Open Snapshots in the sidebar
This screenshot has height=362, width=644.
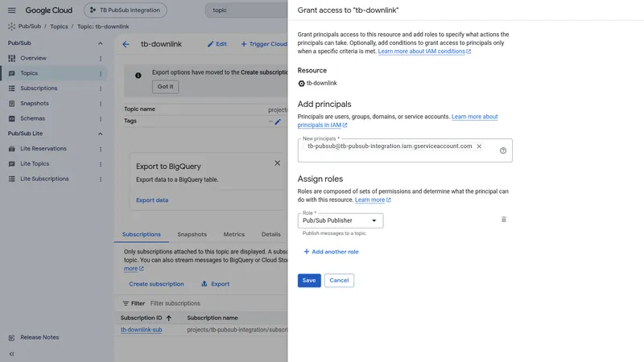coord(35,104)
